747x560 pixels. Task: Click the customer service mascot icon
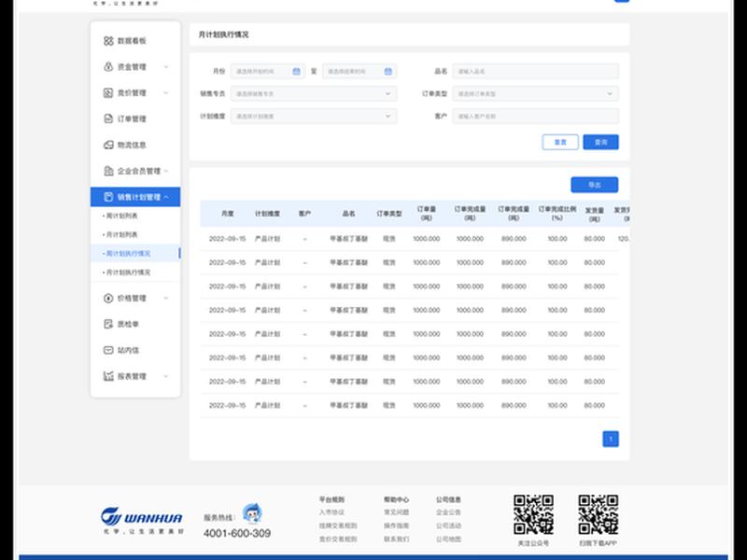coord(251,514)
